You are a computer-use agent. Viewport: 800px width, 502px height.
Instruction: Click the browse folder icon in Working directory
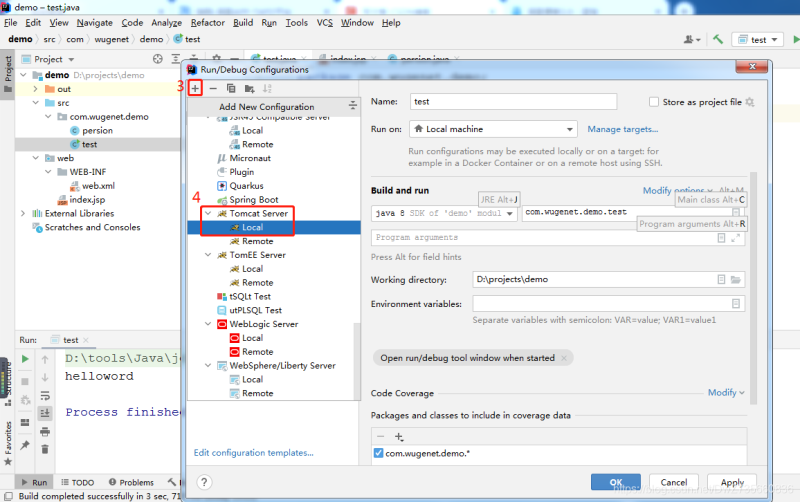(x=736, y=280)
